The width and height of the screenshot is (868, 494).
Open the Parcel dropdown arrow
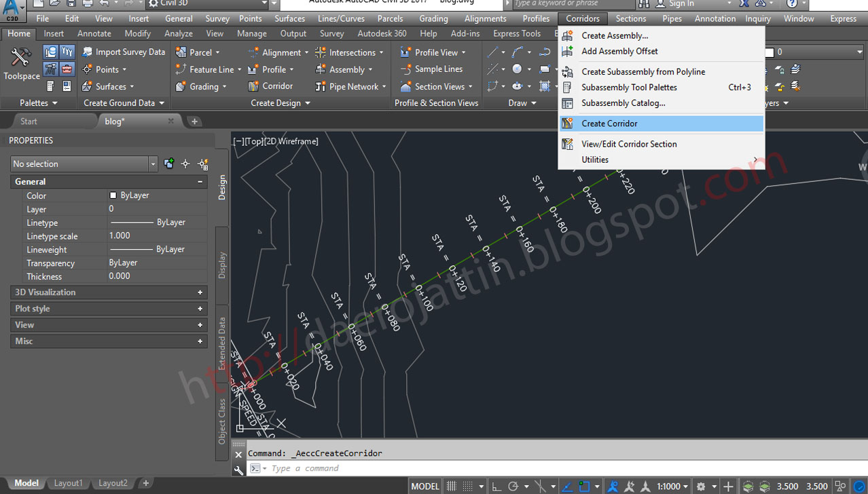(217, 52)
